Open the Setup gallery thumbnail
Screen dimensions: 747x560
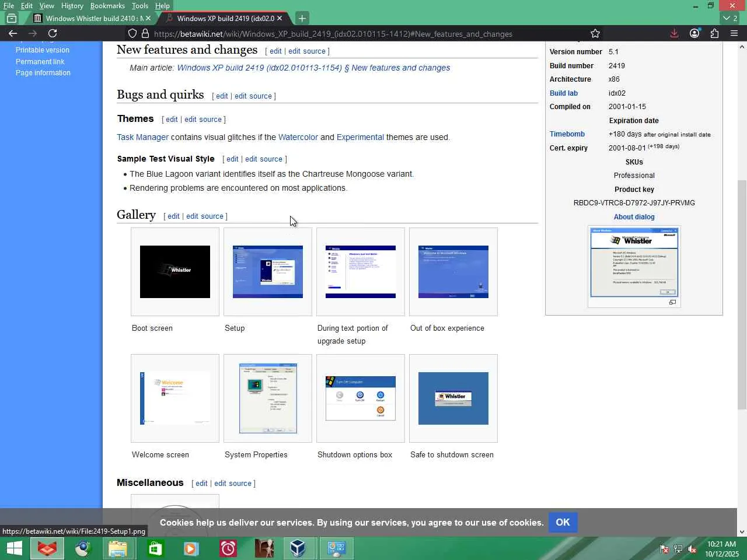[x=268, y=272]
